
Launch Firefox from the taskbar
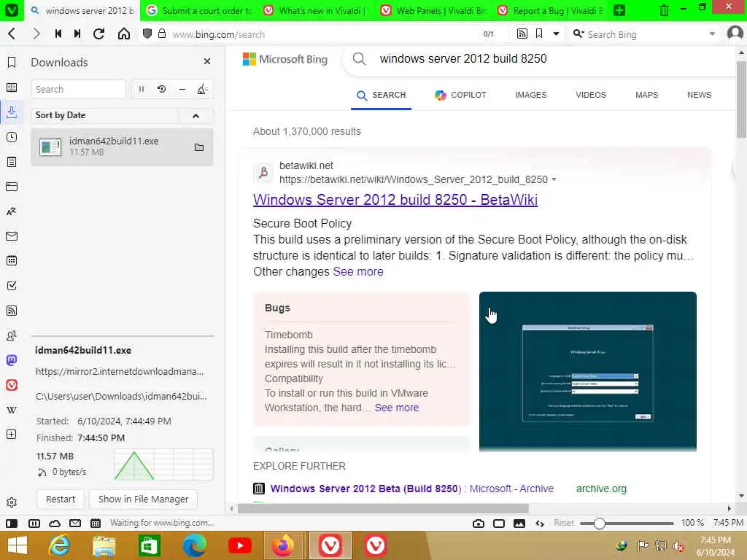point(284,545)
